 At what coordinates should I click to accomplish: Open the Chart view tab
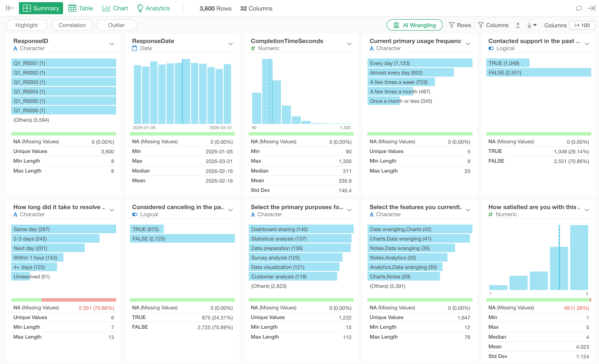pyautogui.click(x=115, y=8)
